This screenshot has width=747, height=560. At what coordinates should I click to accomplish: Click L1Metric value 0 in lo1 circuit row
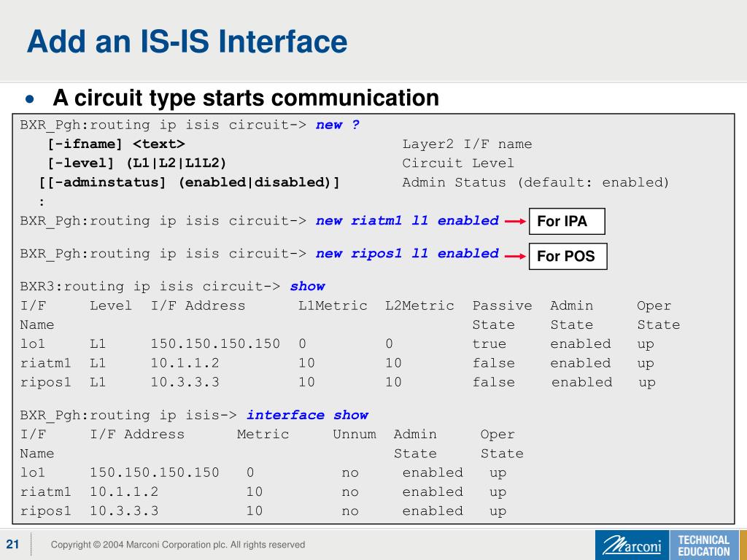303,344
